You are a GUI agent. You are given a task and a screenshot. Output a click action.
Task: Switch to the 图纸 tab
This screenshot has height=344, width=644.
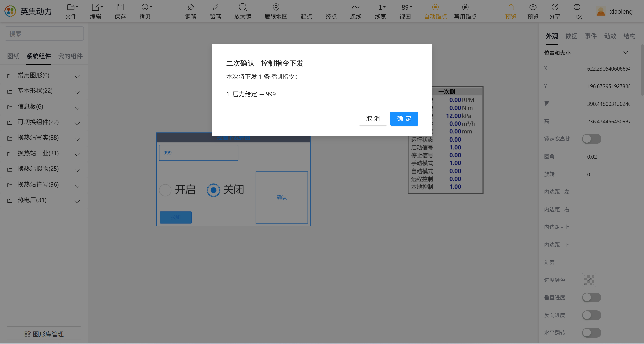(x=13, y=56)
